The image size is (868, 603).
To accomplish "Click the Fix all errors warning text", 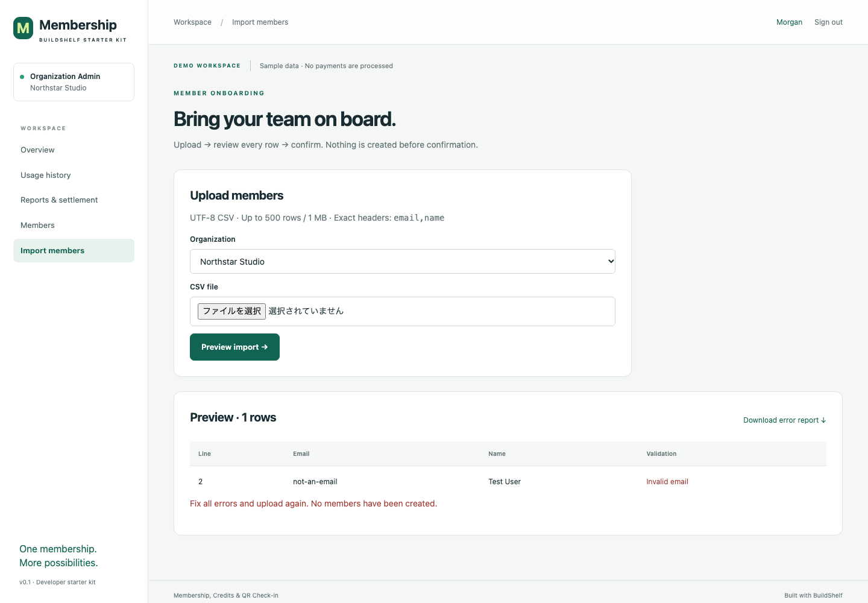I will tap(313, 504).
